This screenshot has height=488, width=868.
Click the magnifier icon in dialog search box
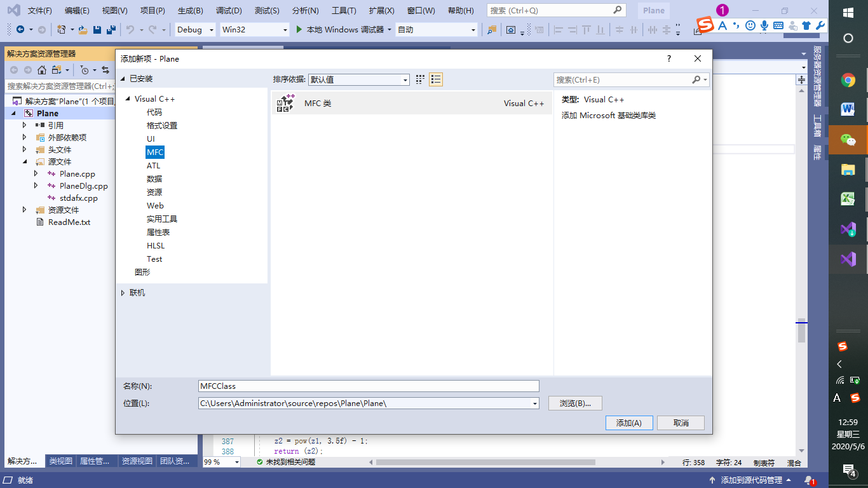click(696, 79)
